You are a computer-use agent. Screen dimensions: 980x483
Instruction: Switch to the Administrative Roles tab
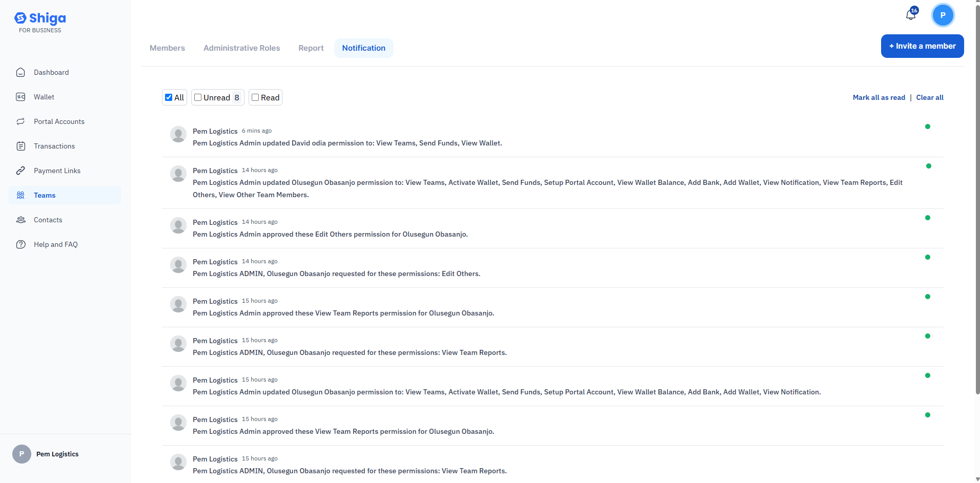coord(242,48)
